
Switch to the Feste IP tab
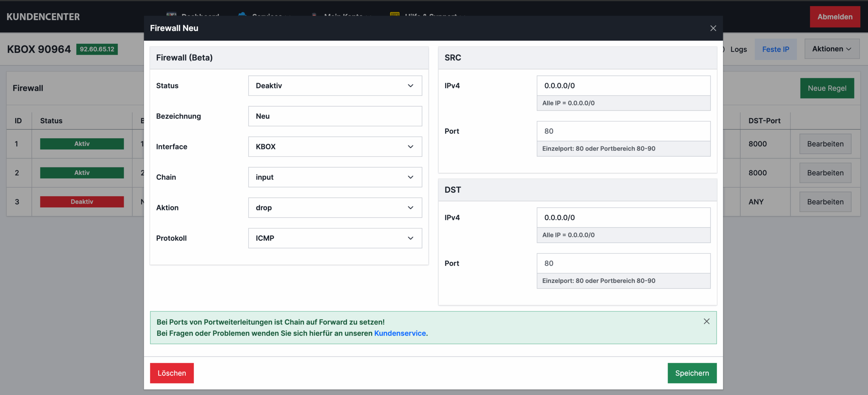tap(775, 49)
